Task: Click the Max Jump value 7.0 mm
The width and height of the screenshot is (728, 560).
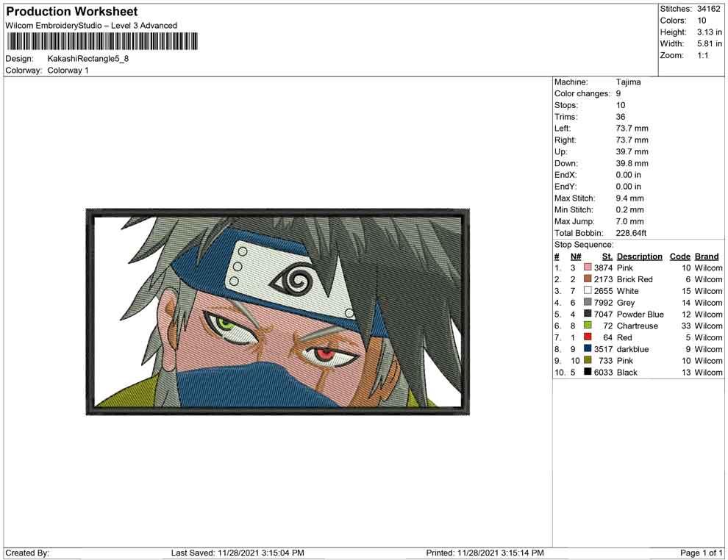Action: 629,221
